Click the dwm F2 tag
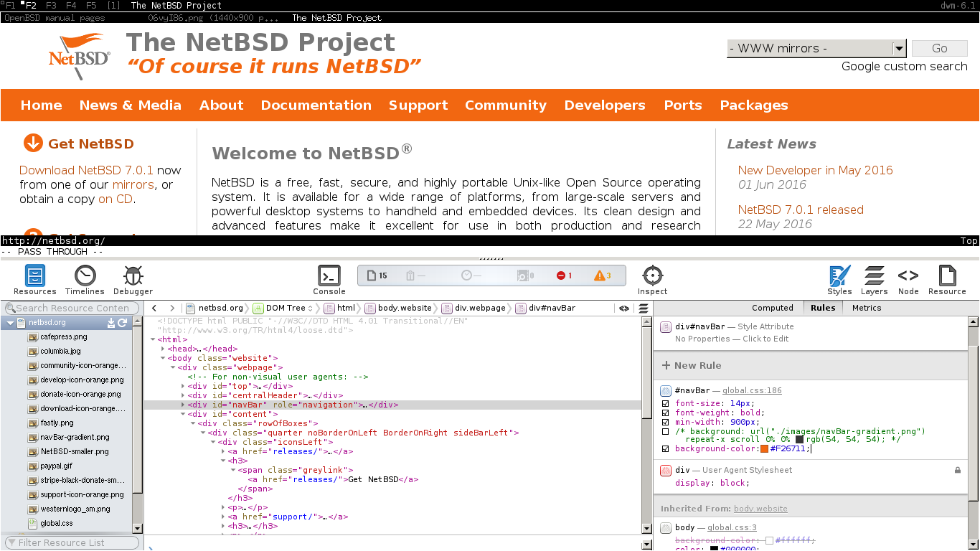 [x=30, y=5]
